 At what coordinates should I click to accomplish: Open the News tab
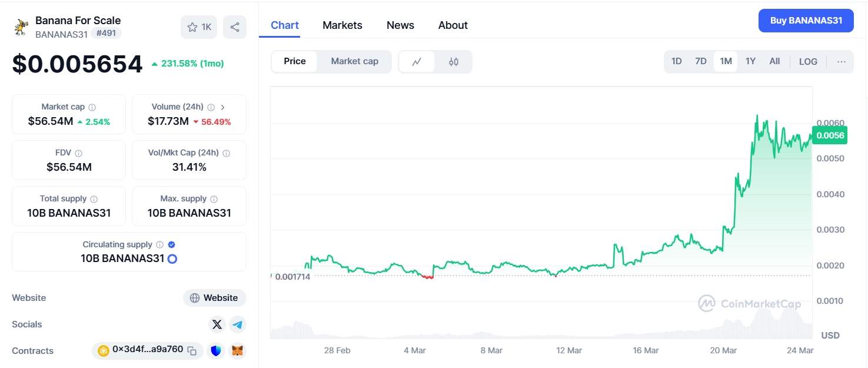(400, 25)
